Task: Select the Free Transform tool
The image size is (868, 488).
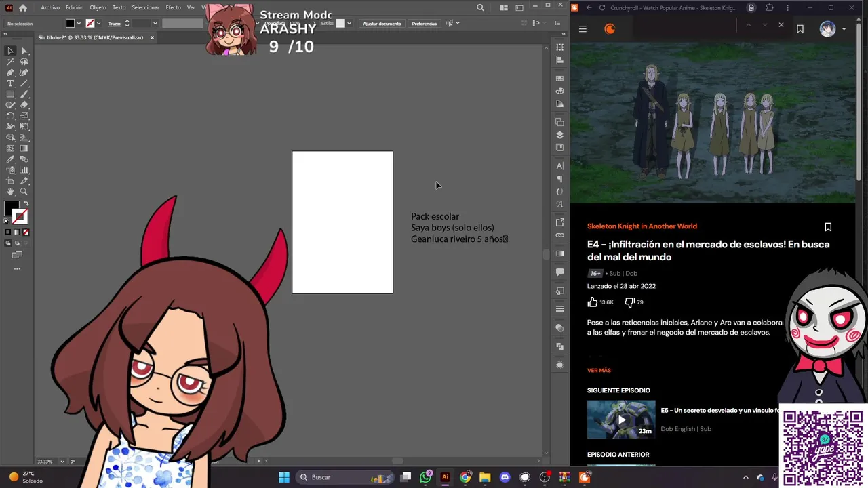Action: (x=24, y=127)
